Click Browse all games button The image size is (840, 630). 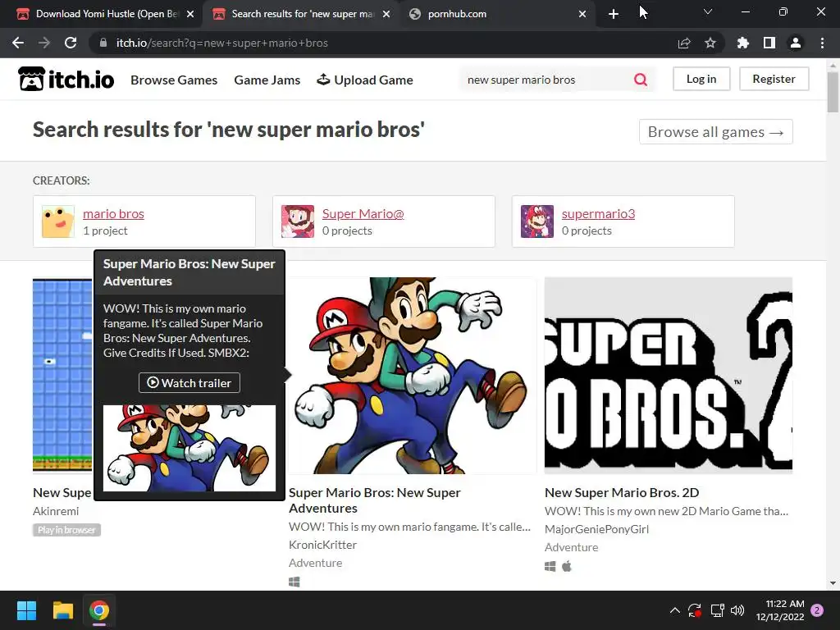click(715, 132)
